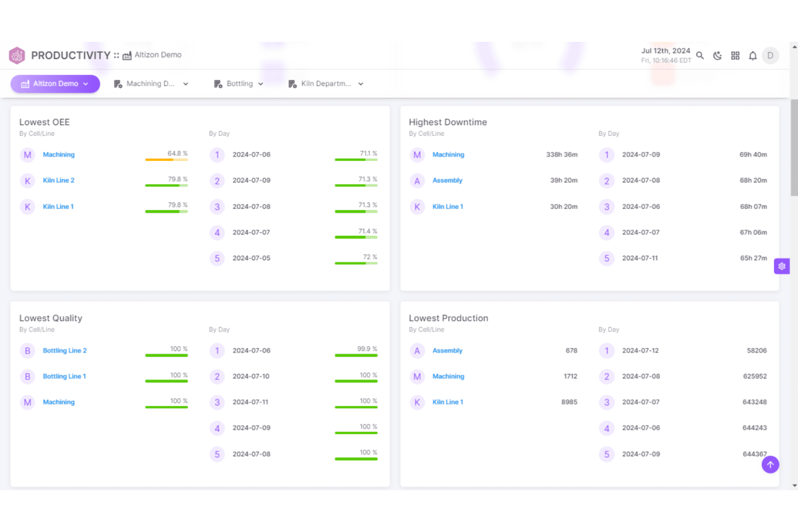Click the scroll-to-top arrow button
Image resolution: width=798 pixels, height=532 pixels.
tap(770, 464)
